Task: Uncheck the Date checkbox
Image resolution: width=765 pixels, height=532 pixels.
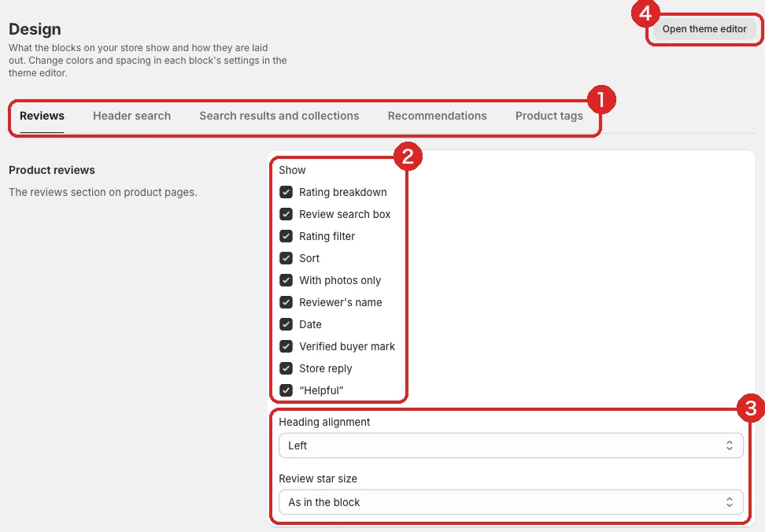Action: coord(286,324)
